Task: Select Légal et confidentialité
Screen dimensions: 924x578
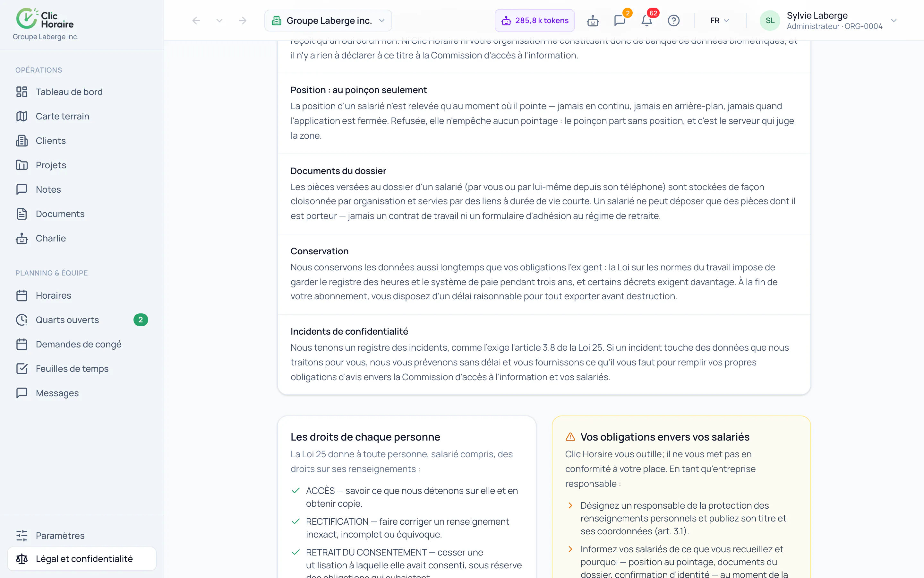Action: pos(82,559)
